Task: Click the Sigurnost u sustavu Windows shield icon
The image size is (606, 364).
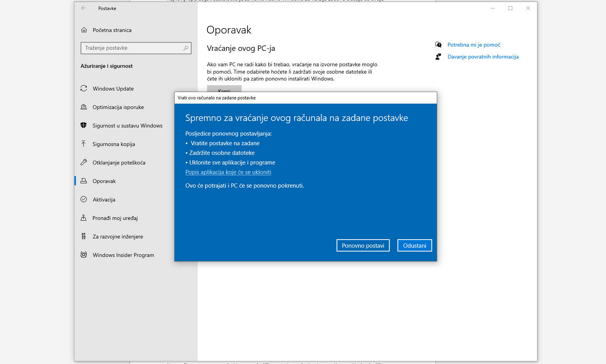Action: point(84,125)
